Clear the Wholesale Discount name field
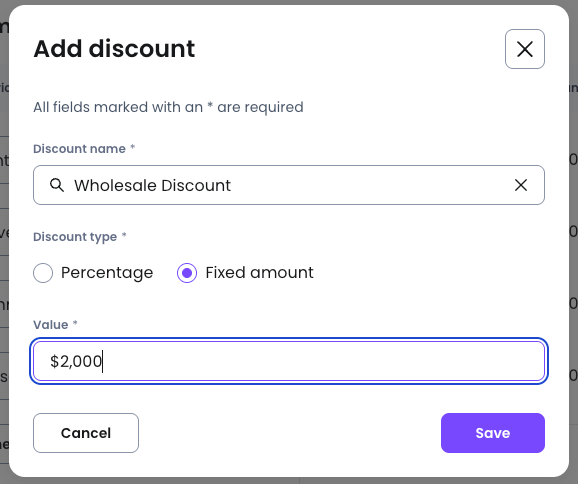The height and width of the screenshot is (484, 578). tap(520, 185)
